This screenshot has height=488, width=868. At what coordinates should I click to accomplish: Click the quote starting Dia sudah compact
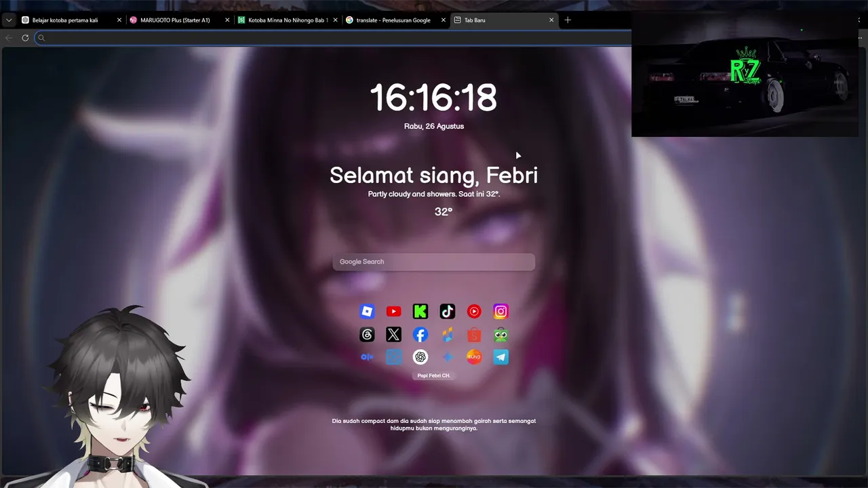434,424
